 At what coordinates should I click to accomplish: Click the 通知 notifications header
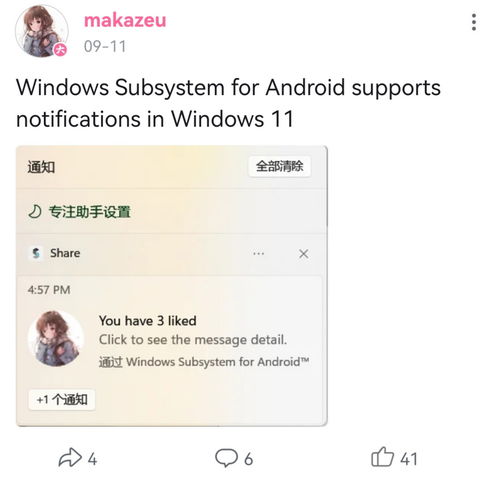(x=41, y=167)
